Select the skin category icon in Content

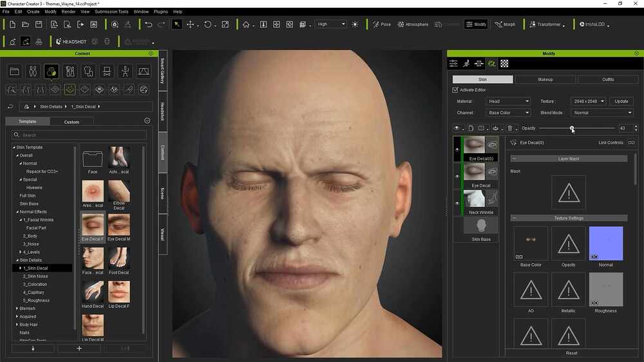coord(52,71)
